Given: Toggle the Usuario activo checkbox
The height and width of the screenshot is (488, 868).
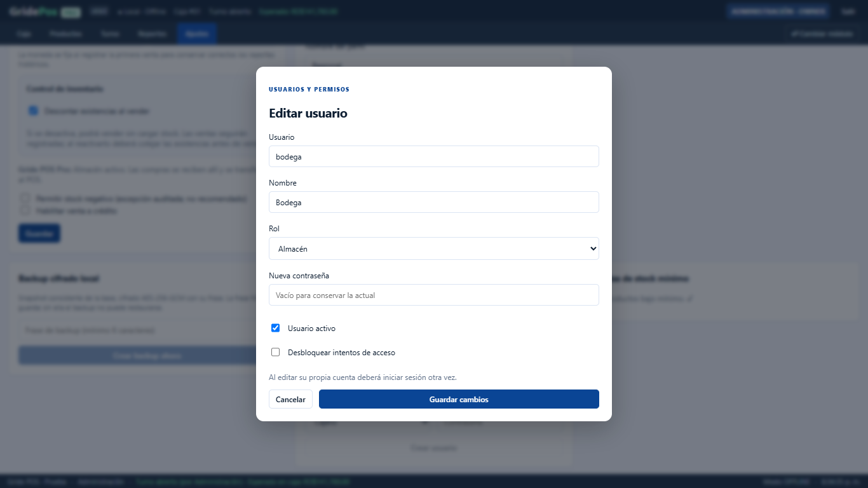Looking at the screenshot, I should (x=275, y=328).
